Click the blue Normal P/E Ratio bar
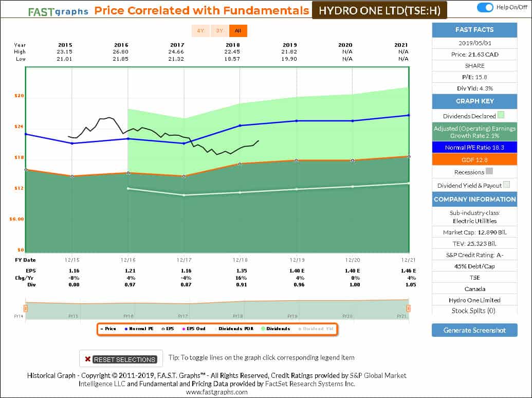 (474, 147)
